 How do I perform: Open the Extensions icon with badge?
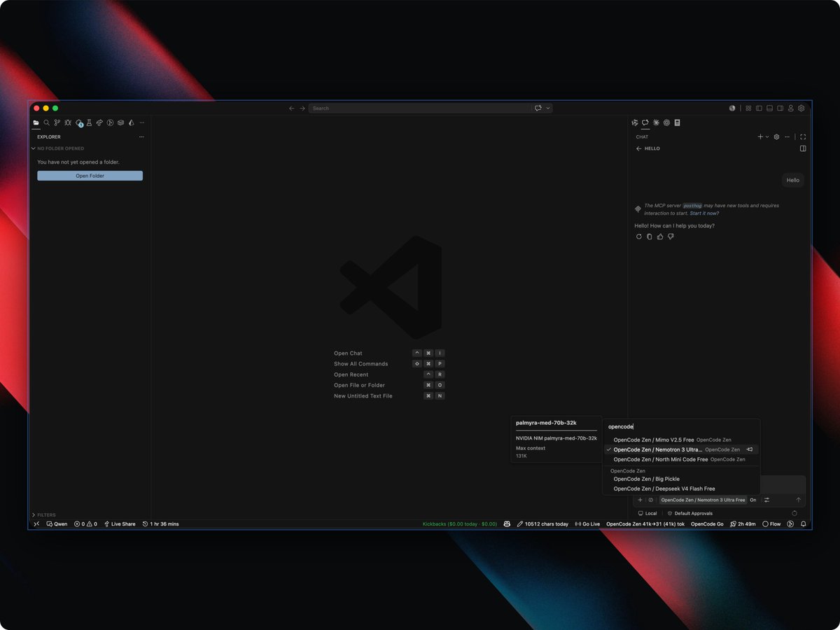click(x=79, y=122)
